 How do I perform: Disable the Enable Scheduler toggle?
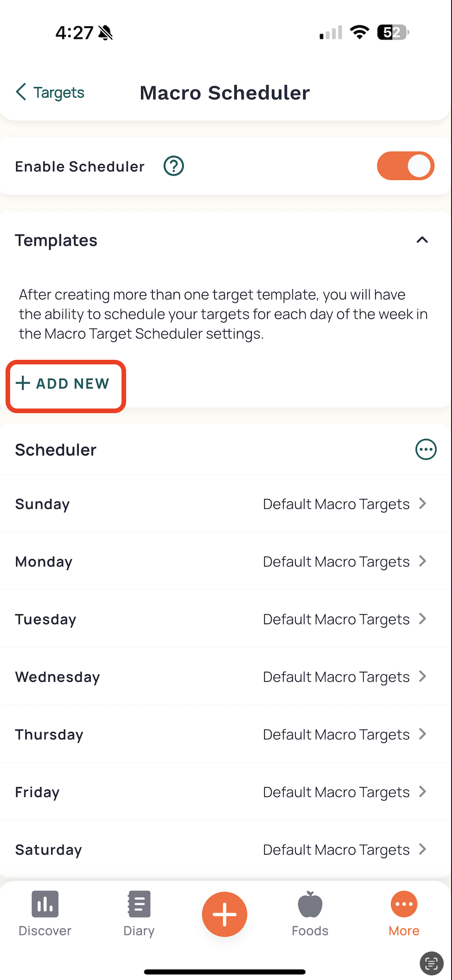[405, 166]
